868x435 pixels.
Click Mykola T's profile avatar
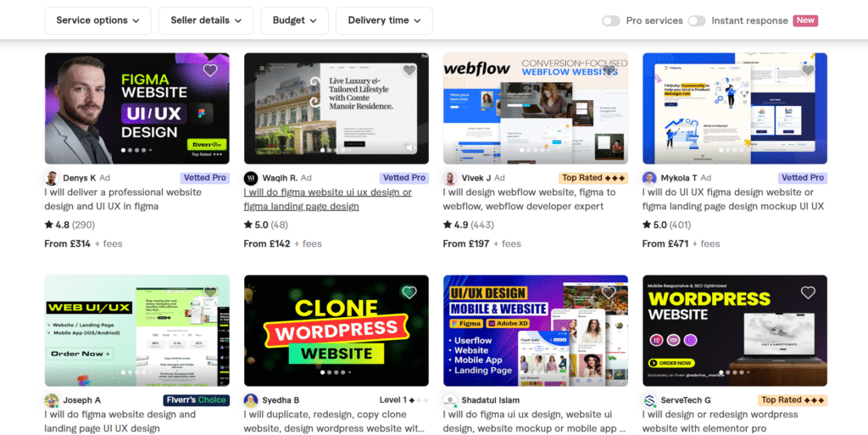(649, 178)
